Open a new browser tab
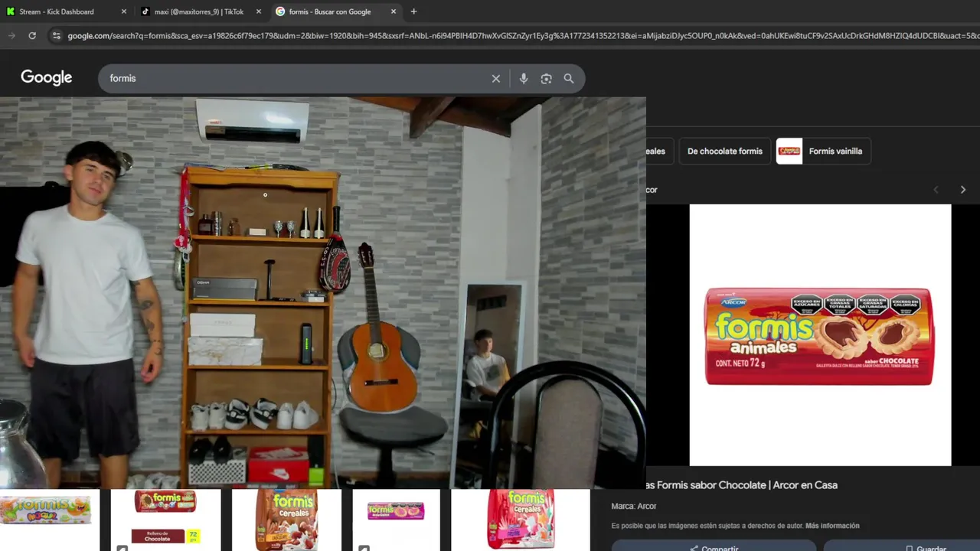 pyautogui.click(x=413, y=11)
